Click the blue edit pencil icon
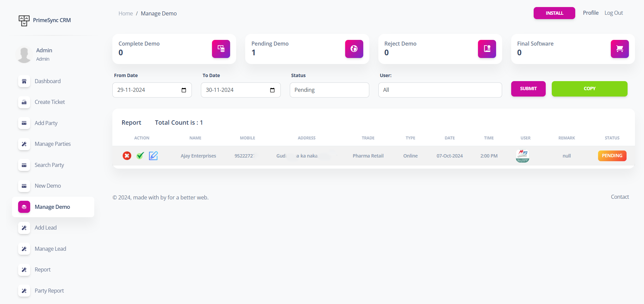The width and height of the screenshot is (644, 304). 153,156
